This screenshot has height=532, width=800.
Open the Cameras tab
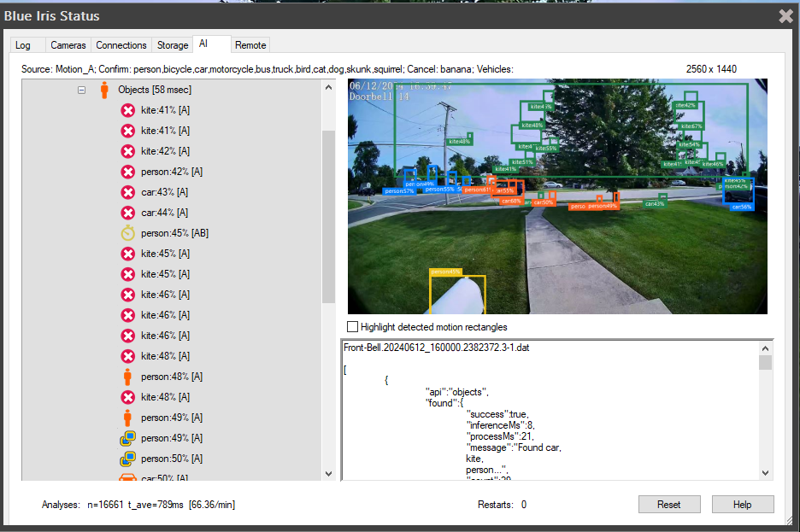[68, 45]
